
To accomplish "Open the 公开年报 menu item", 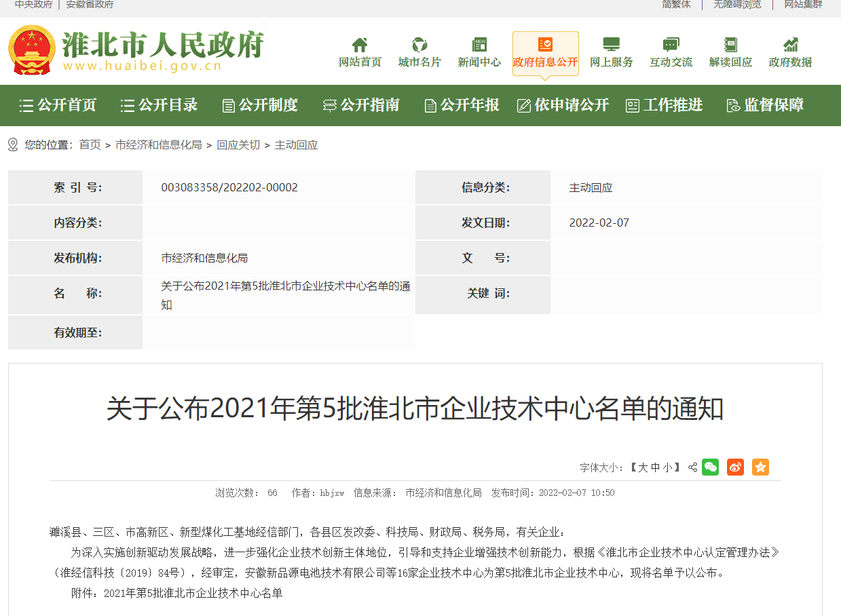I will tap(462, 105).
